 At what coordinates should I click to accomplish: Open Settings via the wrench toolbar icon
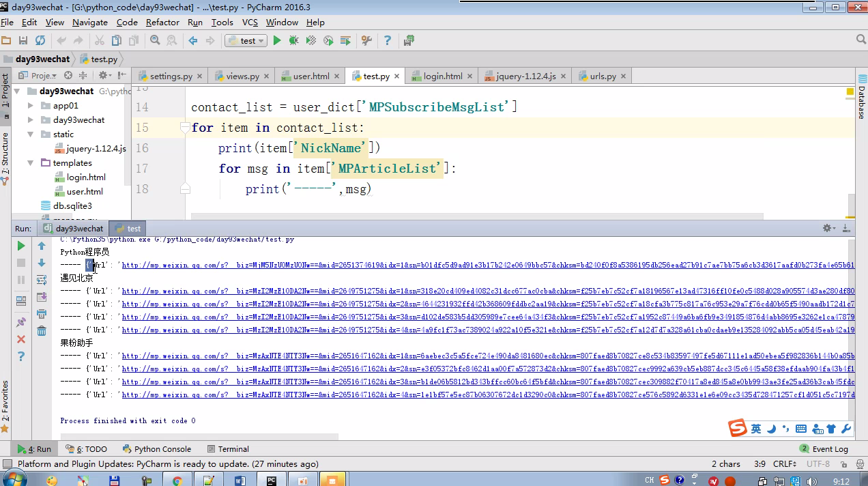tap(366, 41)
